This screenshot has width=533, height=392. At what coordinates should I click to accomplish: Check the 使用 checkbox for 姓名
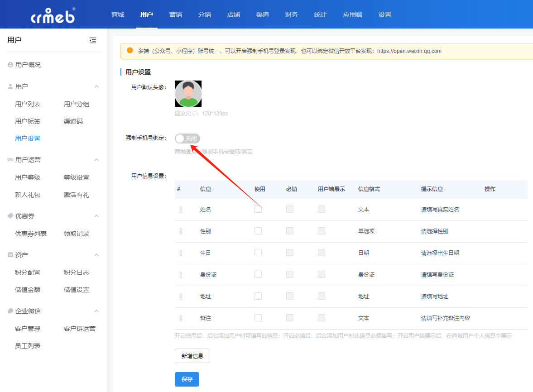point(258,209)
